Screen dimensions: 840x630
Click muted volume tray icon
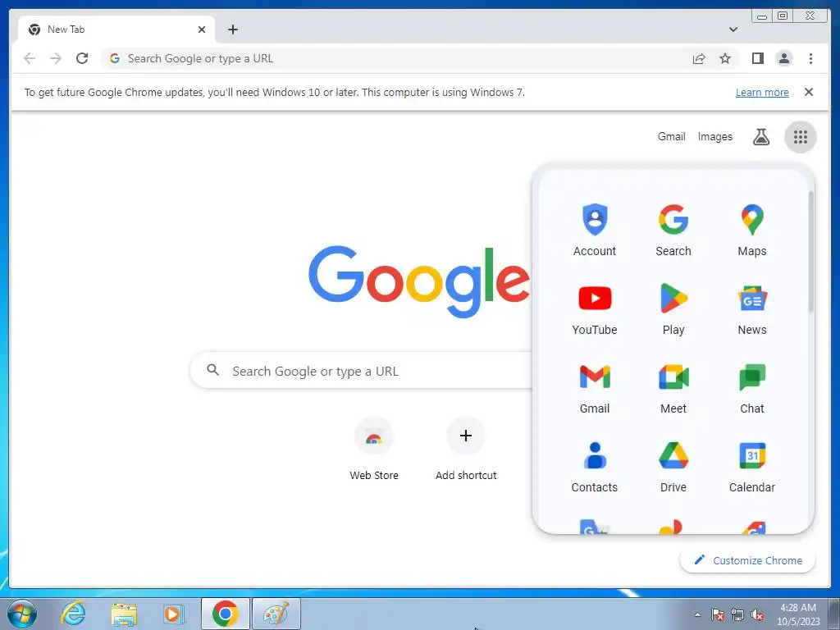(x=757, y=615)
